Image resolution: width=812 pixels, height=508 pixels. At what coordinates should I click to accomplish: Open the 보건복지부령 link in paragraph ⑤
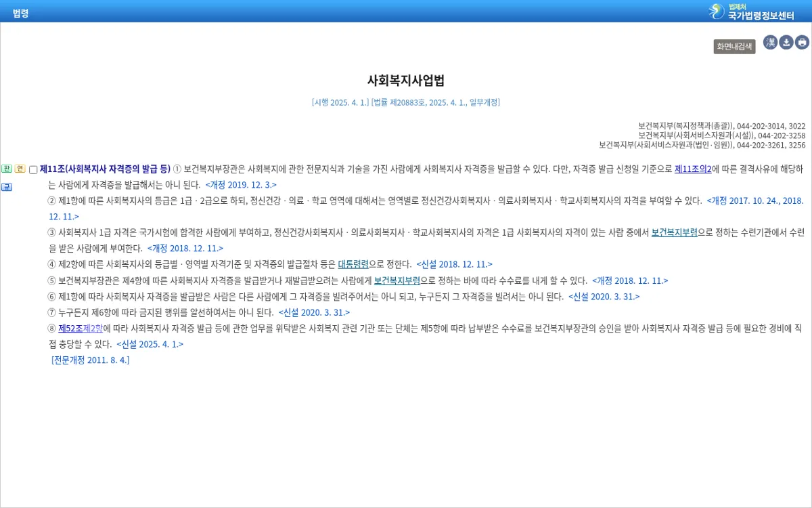pos(397,280)
